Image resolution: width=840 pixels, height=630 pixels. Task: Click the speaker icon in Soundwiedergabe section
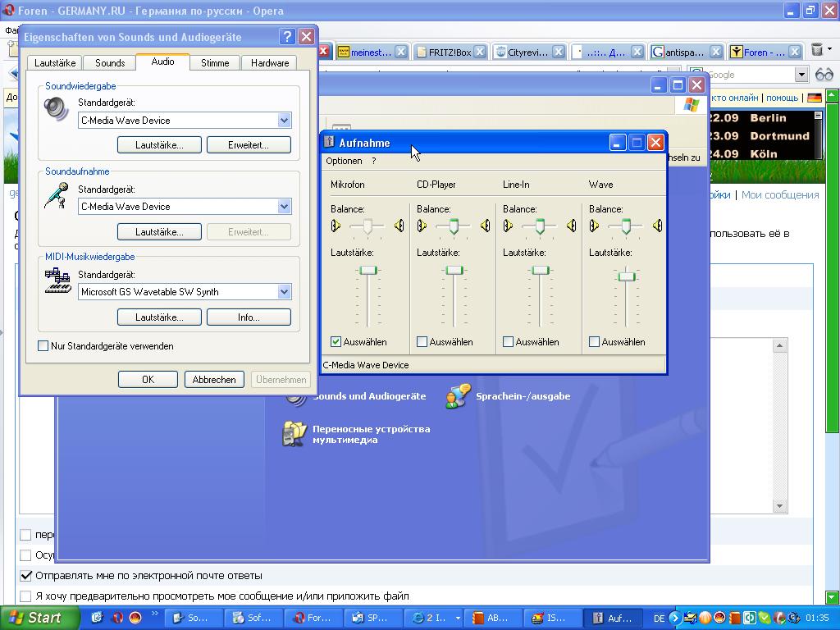coord(57,109)
